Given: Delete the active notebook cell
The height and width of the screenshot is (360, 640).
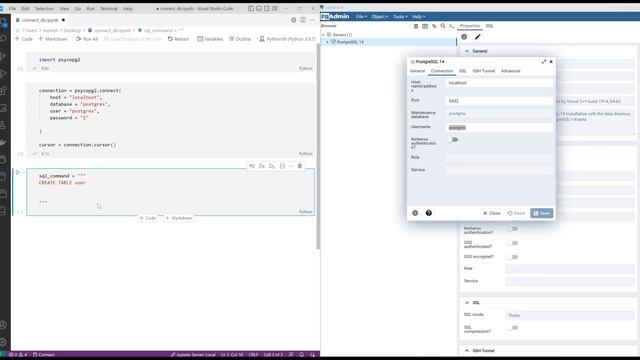Looking at the screenshot, I should (300, 166).
